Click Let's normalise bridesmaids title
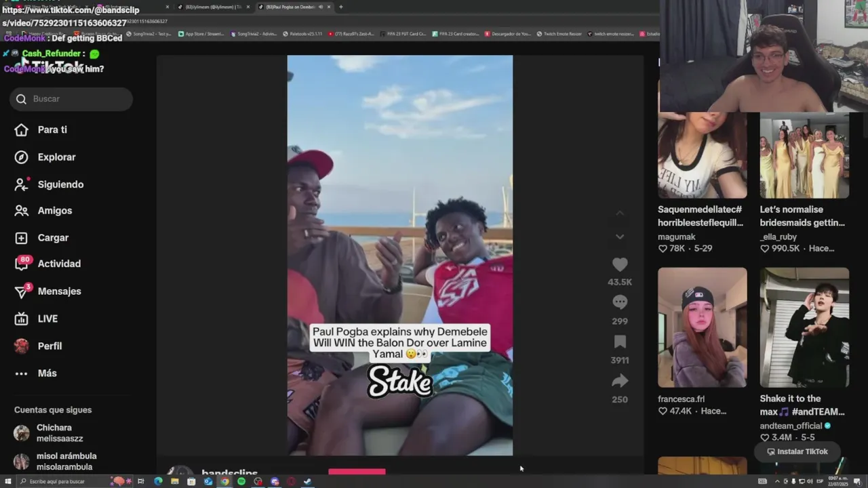868x488 pixels. [802, 216]
